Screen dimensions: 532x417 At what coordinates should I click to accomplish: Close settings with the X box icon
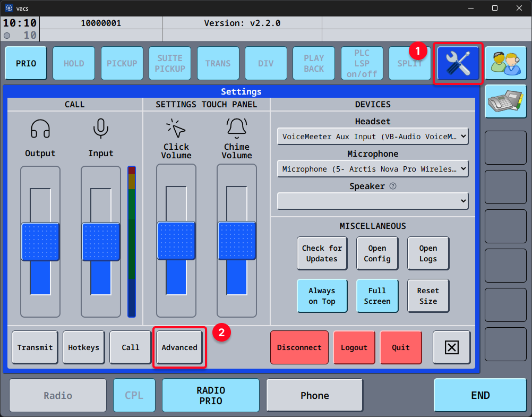451,347
